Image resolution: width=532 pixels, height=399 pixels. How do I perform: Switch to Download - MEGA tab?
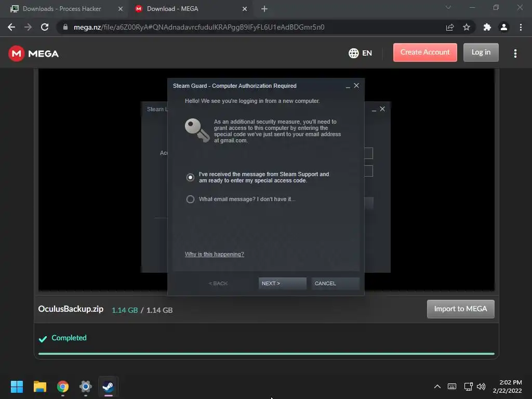[172, 9]
